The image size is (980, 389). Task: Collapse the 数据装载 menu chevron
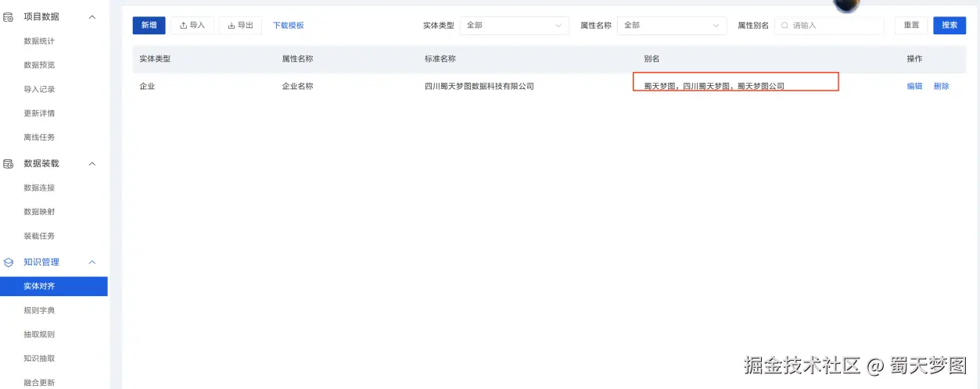[92, 164]
